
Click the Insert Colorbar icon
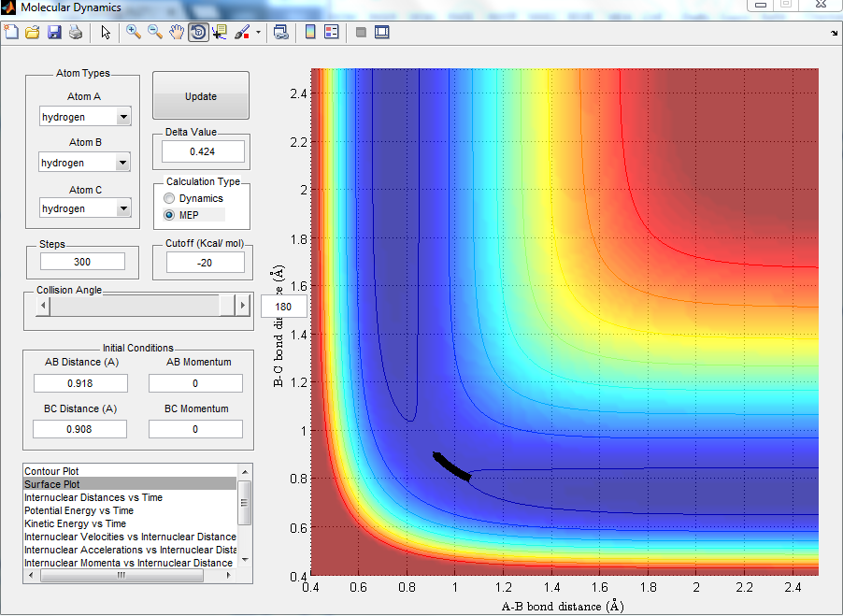tap(311, 33)
